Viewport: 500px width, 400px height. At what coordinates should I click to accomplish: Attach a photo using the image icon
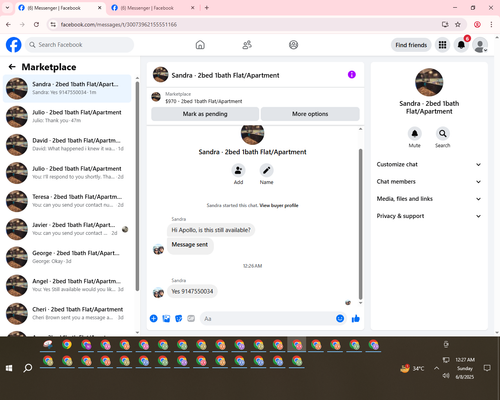166,318
